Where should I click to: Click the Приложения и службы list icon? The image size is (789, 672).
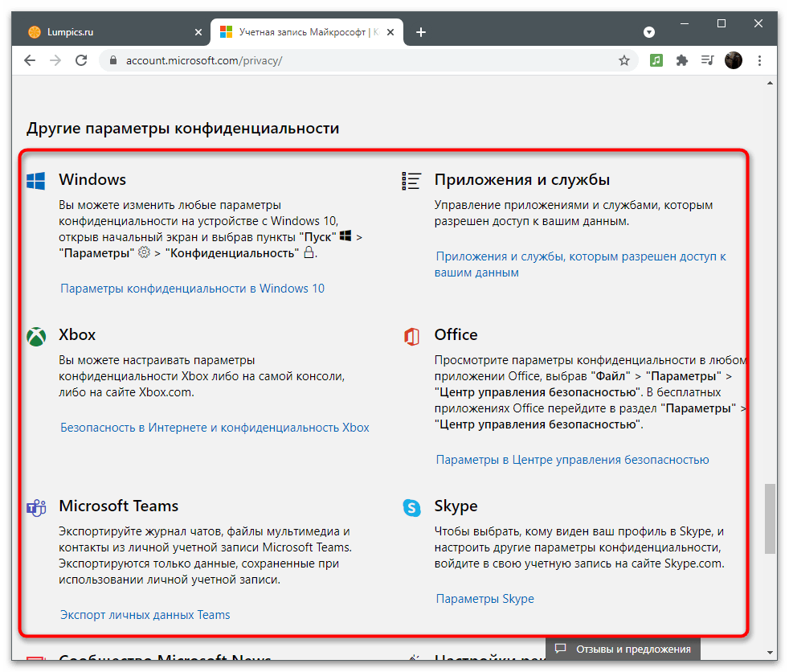click(411, 181)
